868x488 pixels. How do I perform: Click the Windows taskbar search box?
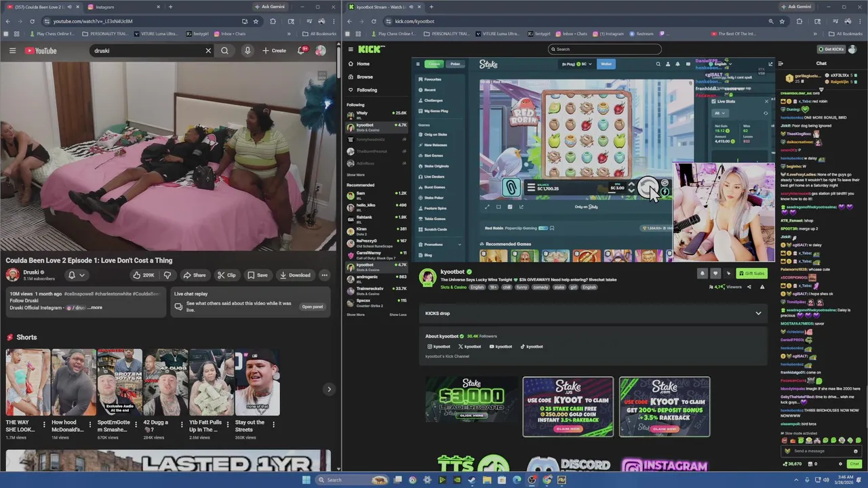(x=353, y=480)
